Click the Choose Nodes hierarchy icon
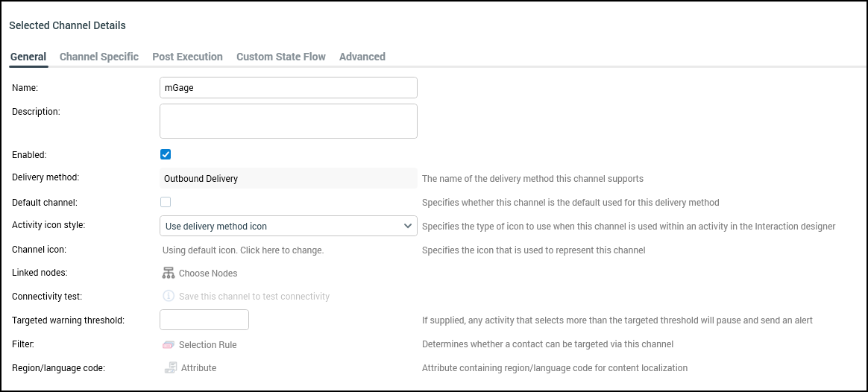 tap(169, 273)
